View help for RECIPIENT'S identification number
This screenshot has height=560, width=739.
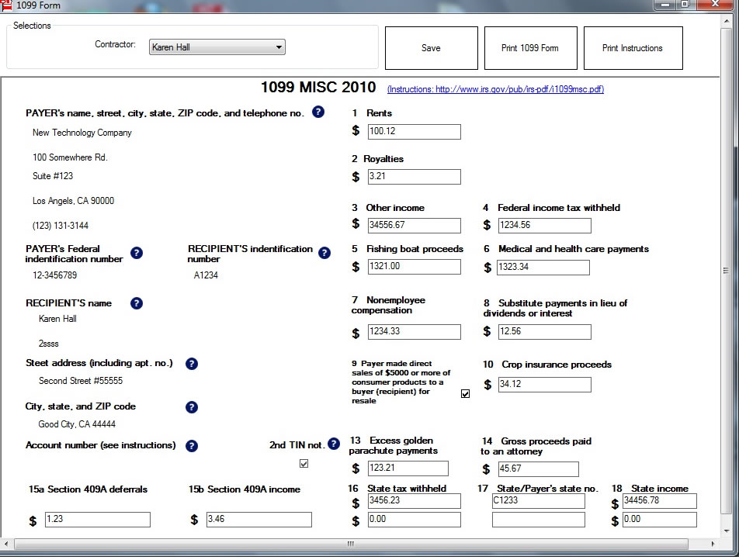pyautogui.click(x=324, y=253)
